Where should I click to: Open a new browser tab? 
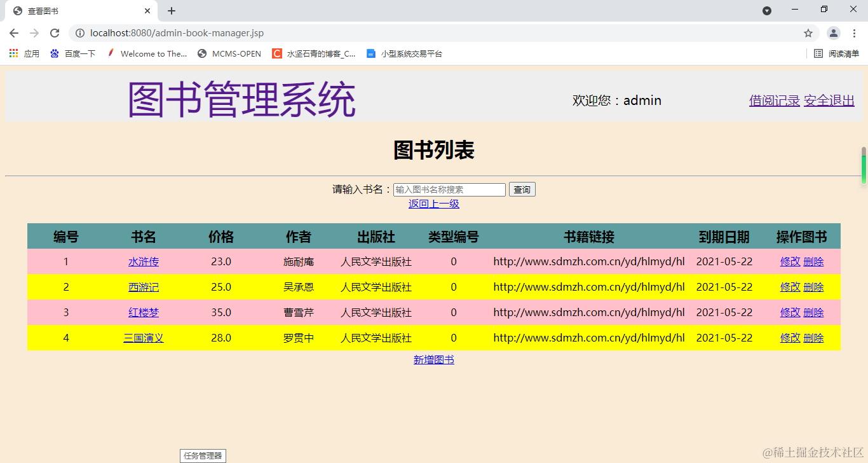tap(171, 11)
